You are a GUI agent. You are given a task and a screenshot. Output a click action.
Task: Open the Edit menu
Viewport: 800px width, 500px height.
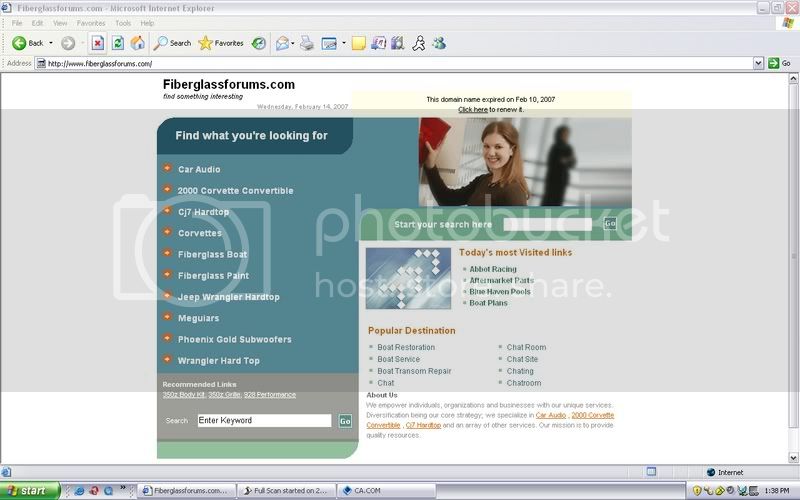point(37,23)
